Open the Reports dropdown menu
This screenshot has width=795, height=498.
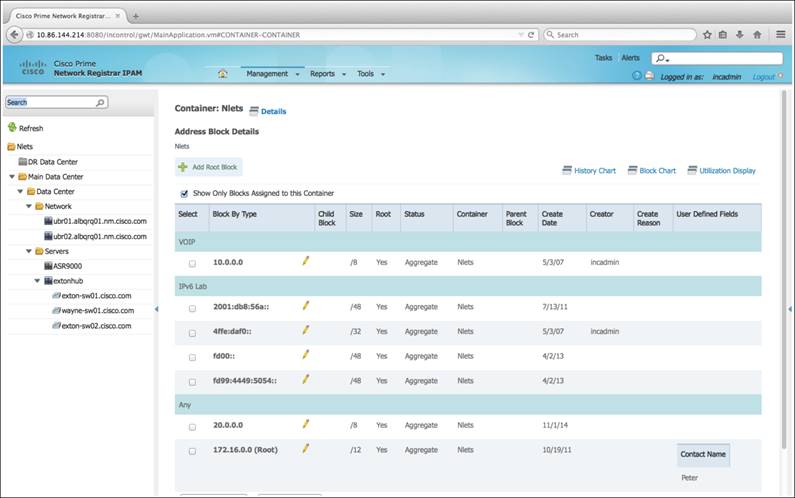[x=327, y=74]
